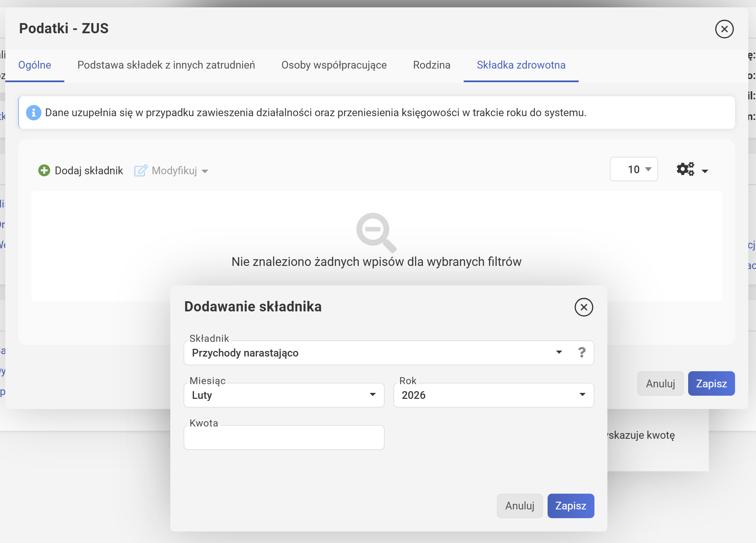Open the Rok dropdown showing 2026
Viewport: 756px width, 543px height.
pyautogui.click(x=493, y=395)
